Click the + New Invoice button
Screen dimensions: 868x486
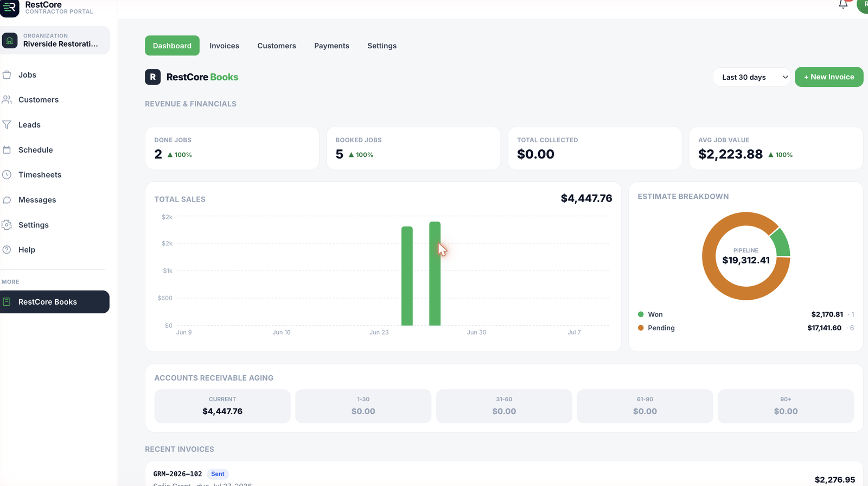(x=829, y=77)
